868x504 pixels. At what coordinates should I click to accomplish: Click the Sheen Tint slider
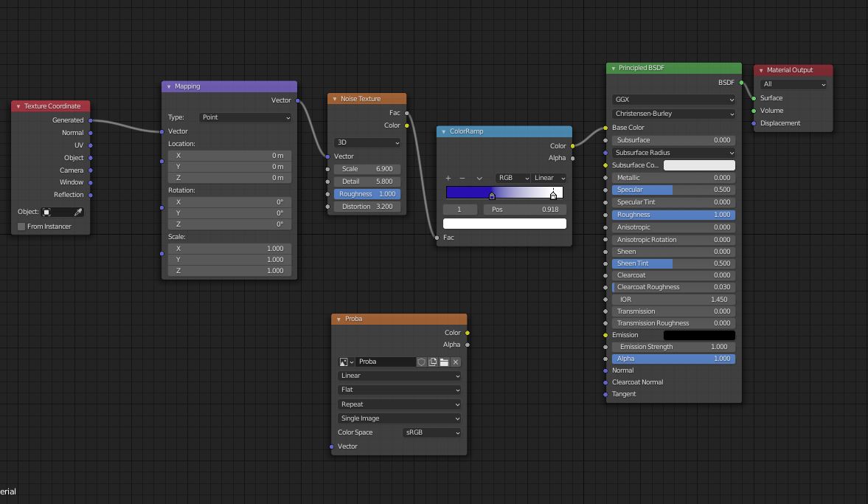pyautogui.click(x=674, y=263)
